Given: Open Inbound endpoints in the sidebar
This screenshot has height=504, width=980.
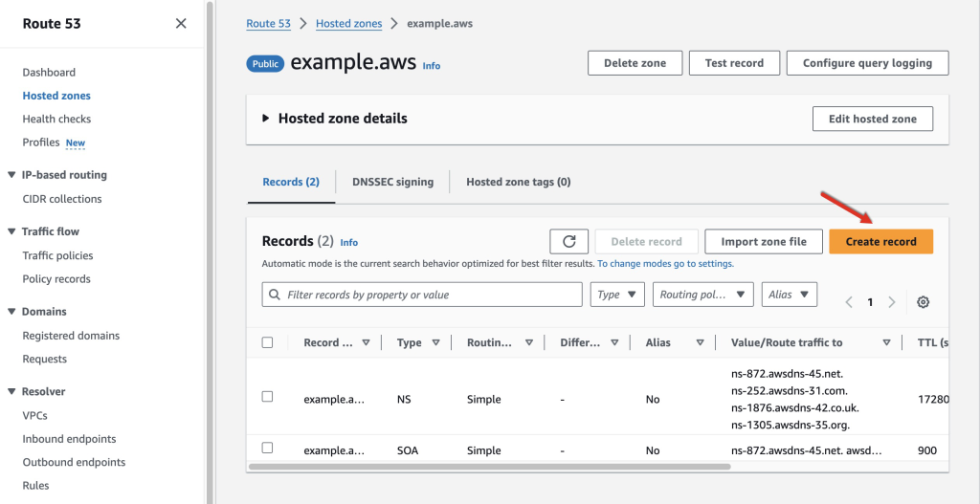Looking at the screenshot, I should [69, 439].
